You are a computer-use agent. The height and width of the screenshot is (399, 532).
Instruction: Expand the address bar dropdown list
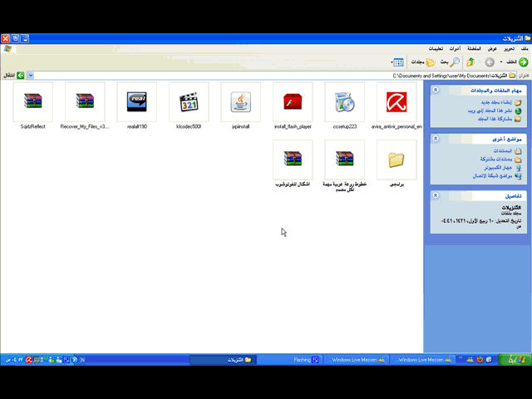coord(31,76)
